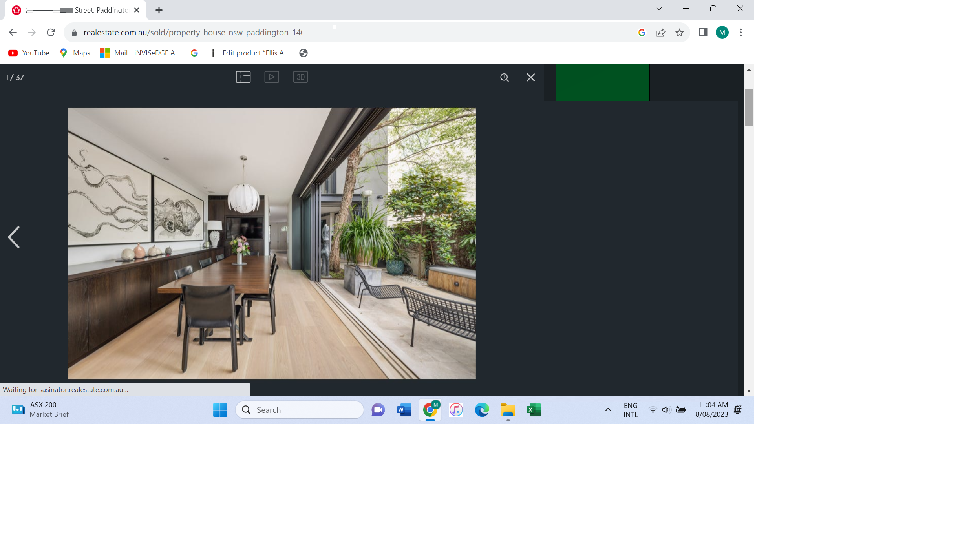Open the Chrome three-dot menu
This screenshot has width=980, height=551.
click(x=740, y=33)
